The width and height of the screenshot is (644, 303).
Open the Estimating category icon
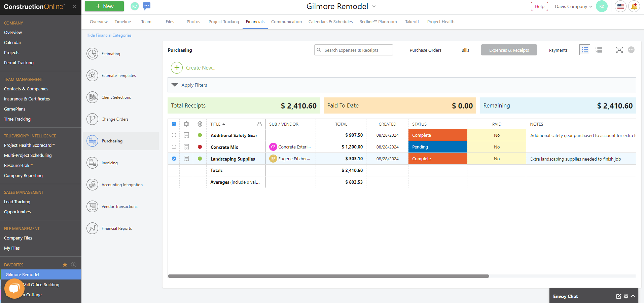[92, 54]
